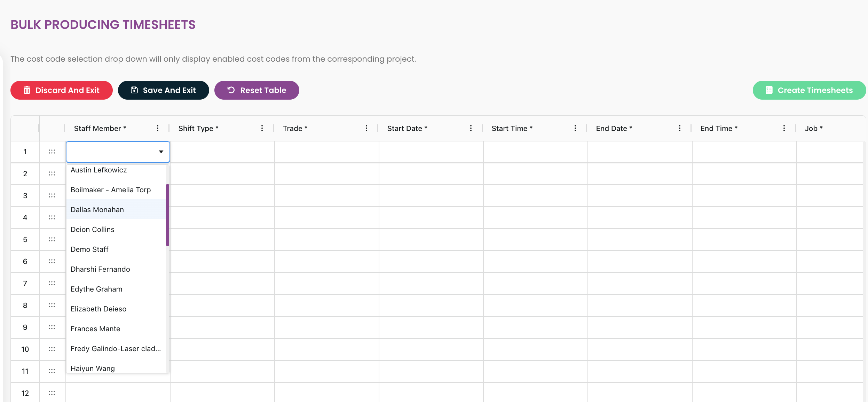
Task: Select Fredy Galindo-Laser clad... option
Action: coord(116,349)
